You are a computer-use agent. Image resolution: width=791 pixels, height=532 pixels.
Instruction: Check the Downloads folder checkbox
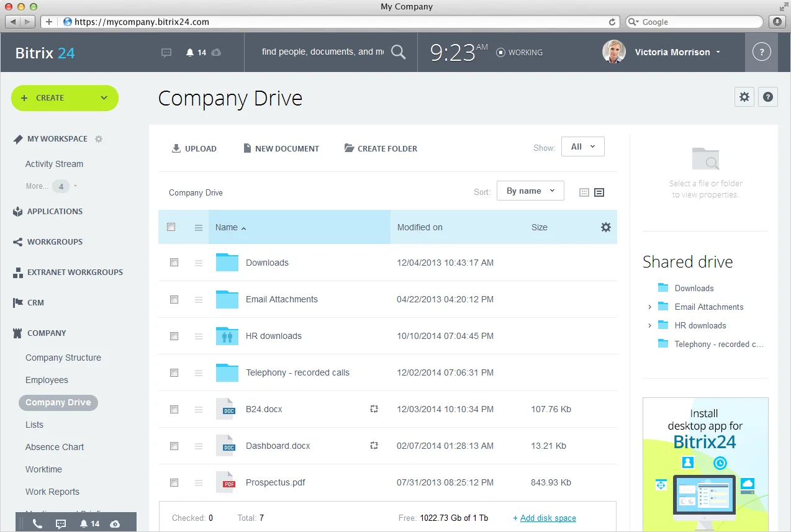pos(174,263)
